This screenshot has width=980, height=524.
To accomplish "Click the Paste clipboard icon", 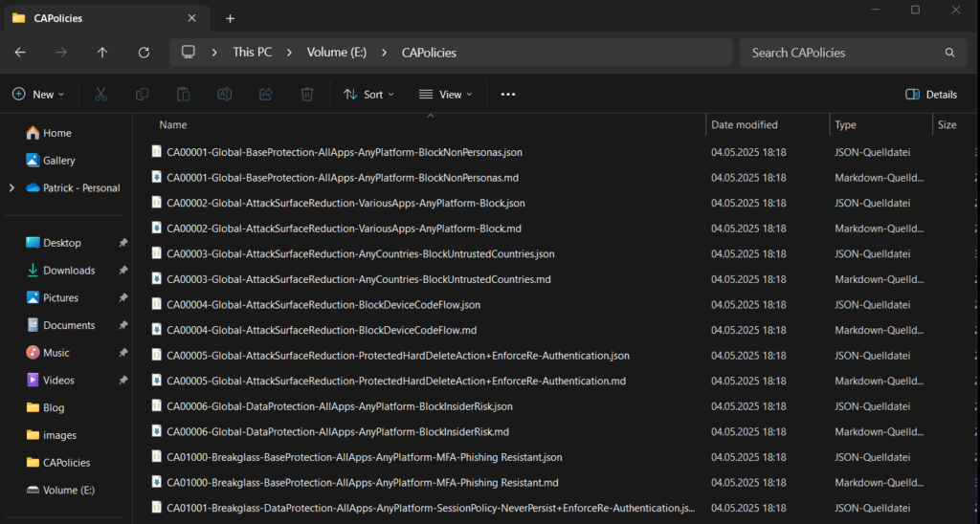I will pos(183,95).
